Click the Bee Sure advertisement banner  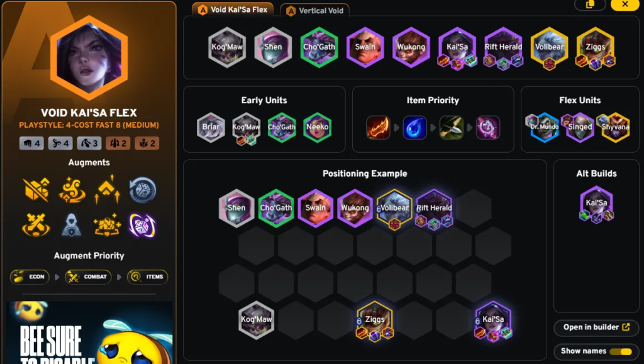(x=89, y=333)
